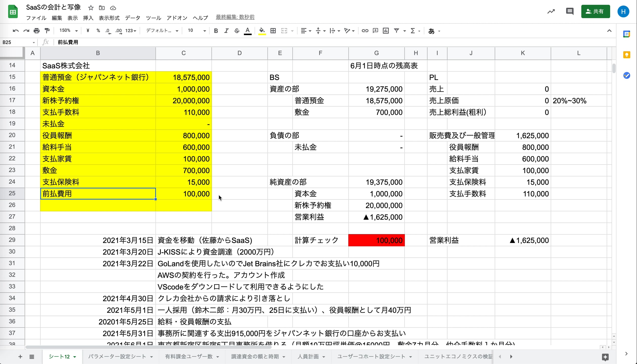Open Google Keep in the sidebar

pos(627,55)
